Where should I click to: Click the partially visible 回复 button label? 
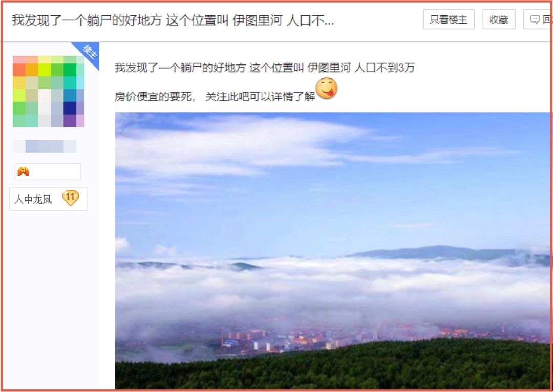pyautogui.click(x=547, y=20)
